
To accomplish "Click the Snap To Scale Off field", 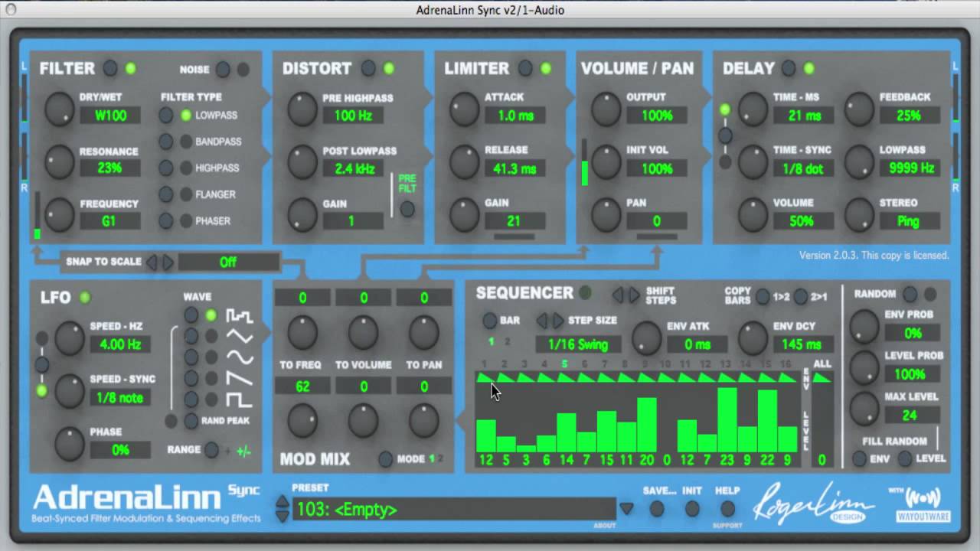I will (228, 262).
